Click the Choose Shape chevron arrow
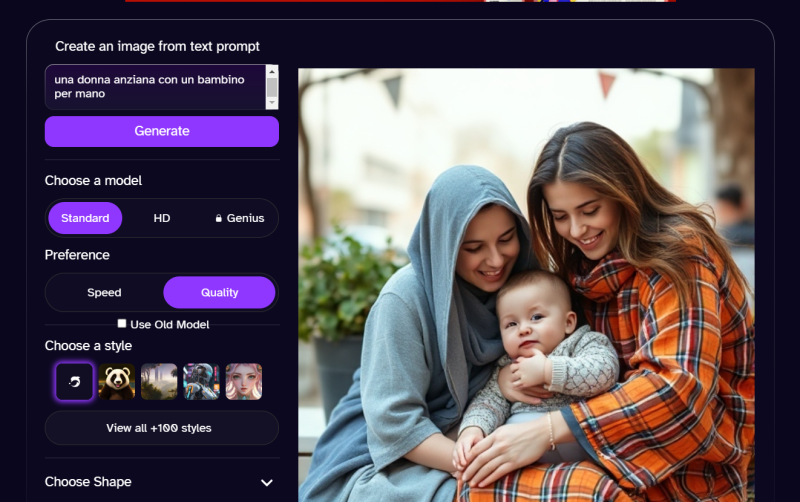The width and height of the screenshot is (800, 502). tap(267, 483)
